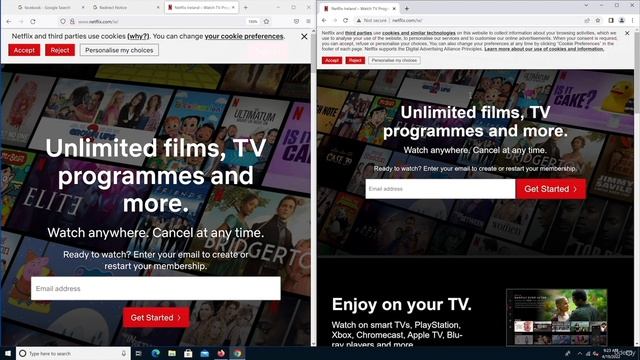The width and height of the screenshot is (640, 360).
Task: Open the 'third parties' link in Chrome banner
Action: (358, 33)
